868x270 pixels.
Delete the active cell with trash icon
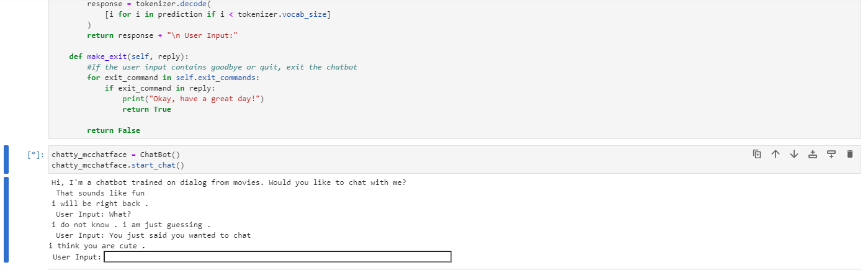pos(850,154)
